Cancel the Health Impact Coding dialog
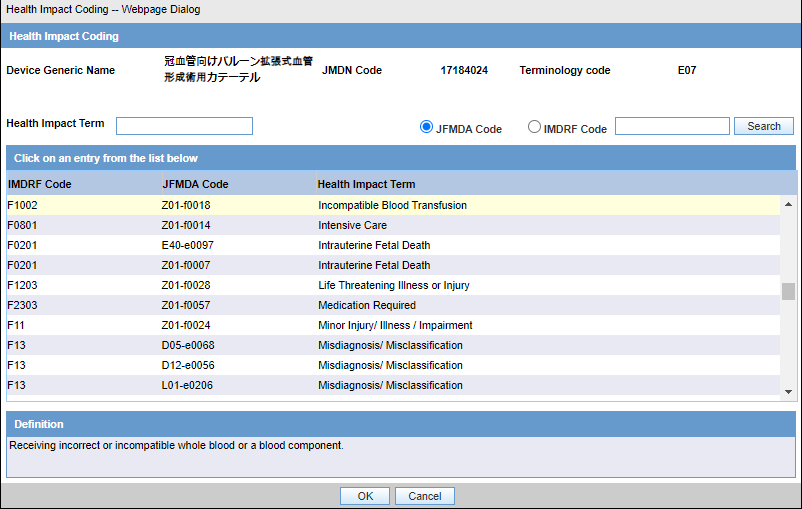The height and width of the screenshot is (509, 802). (x=425, y=496)
